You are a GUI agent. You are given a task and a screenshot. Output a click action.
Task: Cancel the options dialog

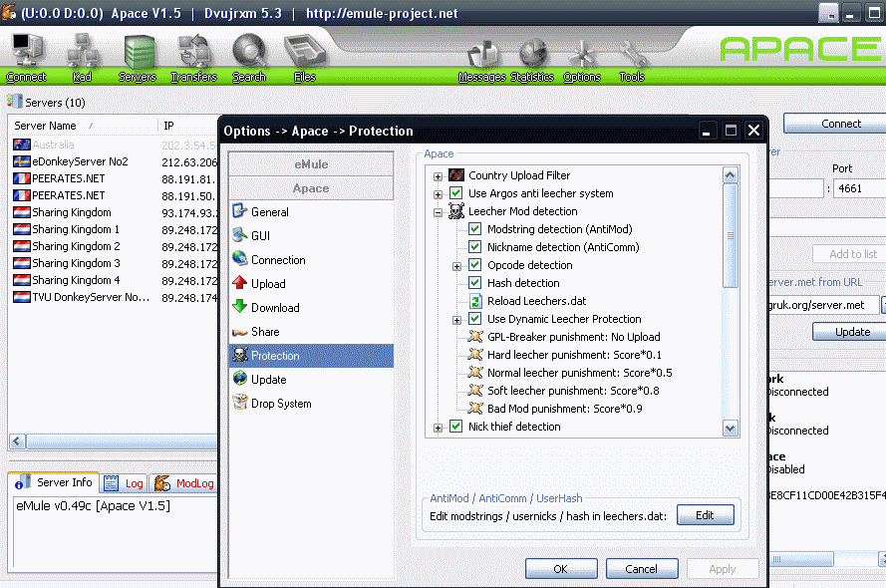pyautogui.click(x=642, y=569)
